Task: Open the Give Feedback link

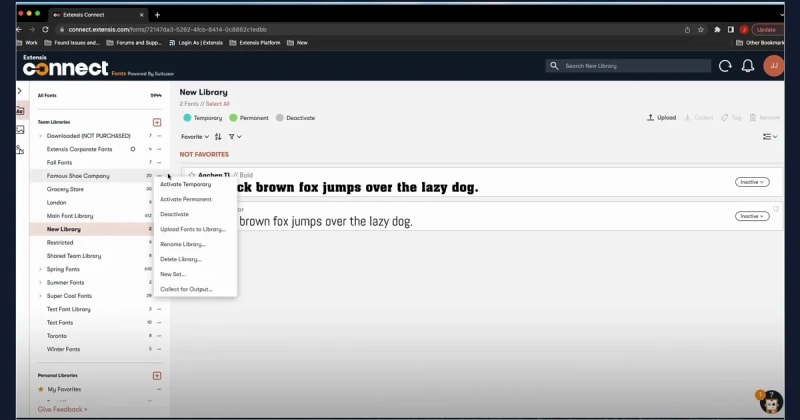Action: (62, 409)
